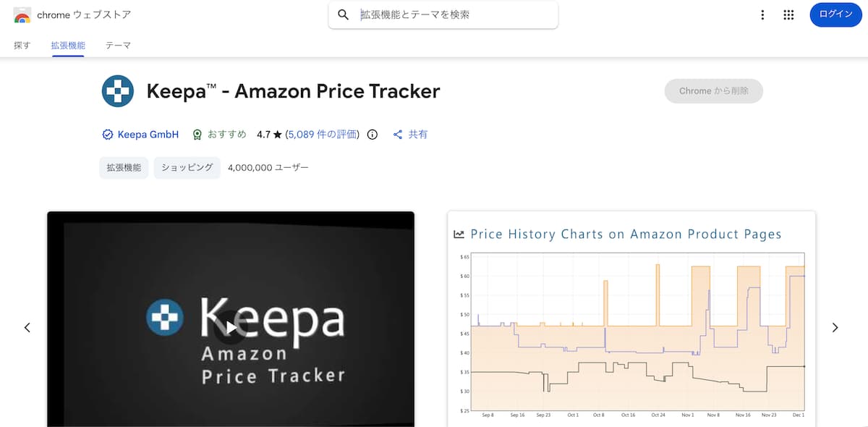Play the Keepa promo video

(x=230, y=326)
